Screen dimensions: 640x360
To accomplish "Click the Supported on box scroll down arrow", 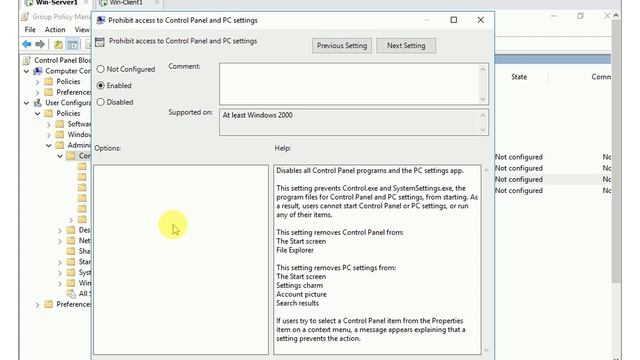I will 483,130.
